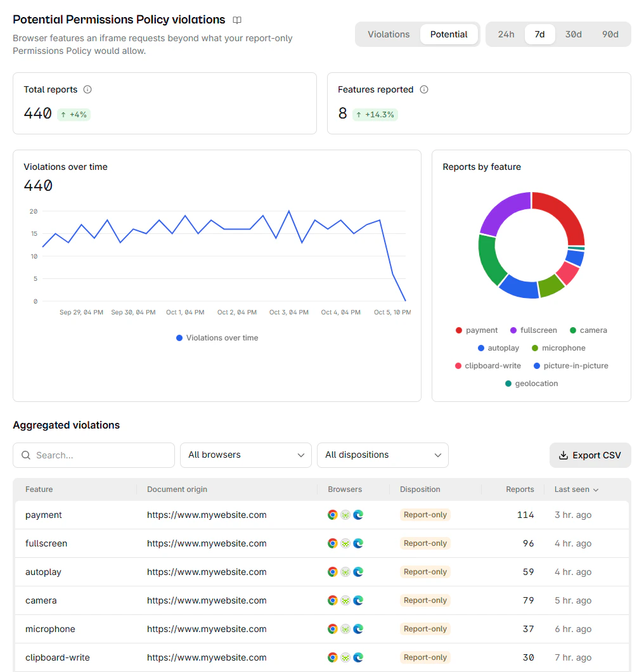Open the All browsers dropdown
Screen dimensions: 644x672
point(245,455)
